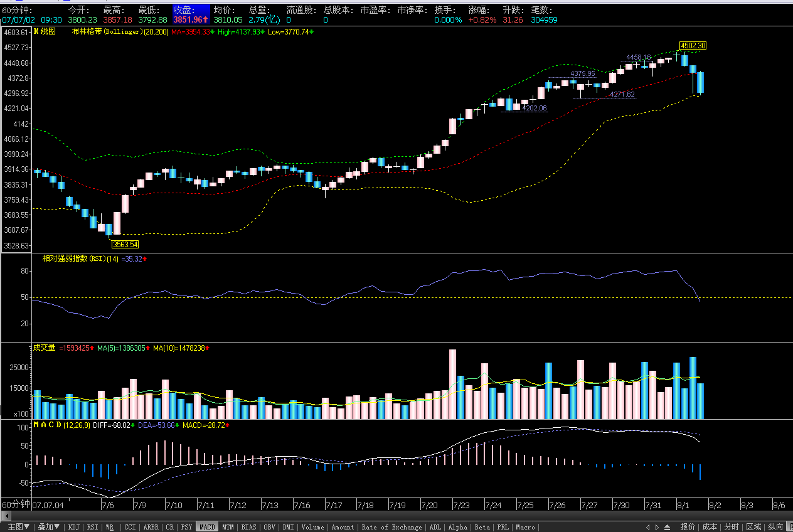
Task: Click the MACD (12,26,9) panel label
Action: (61, 425)
